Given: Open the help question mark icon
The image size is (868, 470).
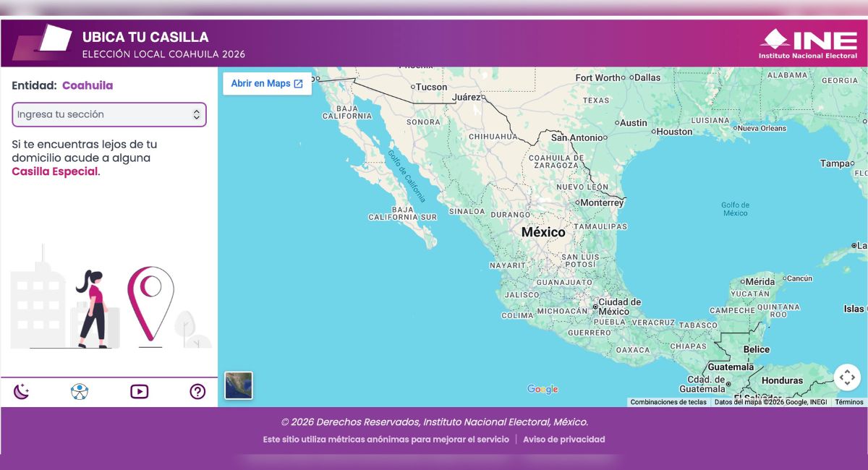Looking at the screenshot, I should point(197,392).
